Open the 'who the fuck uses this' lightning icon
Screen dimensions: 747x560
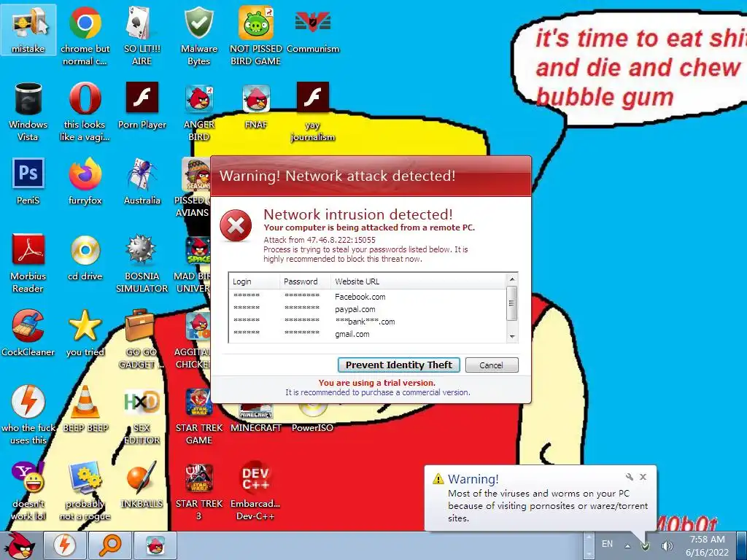click(x=28, y=414)
